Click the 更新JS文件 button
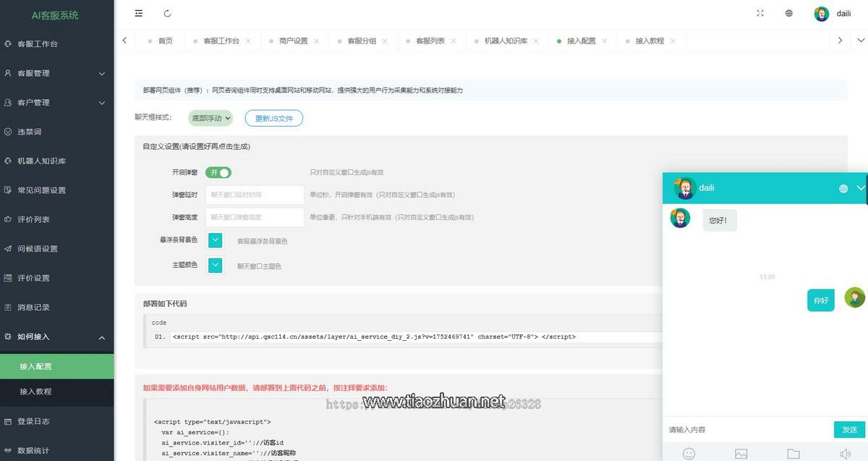 coord(273,117)
